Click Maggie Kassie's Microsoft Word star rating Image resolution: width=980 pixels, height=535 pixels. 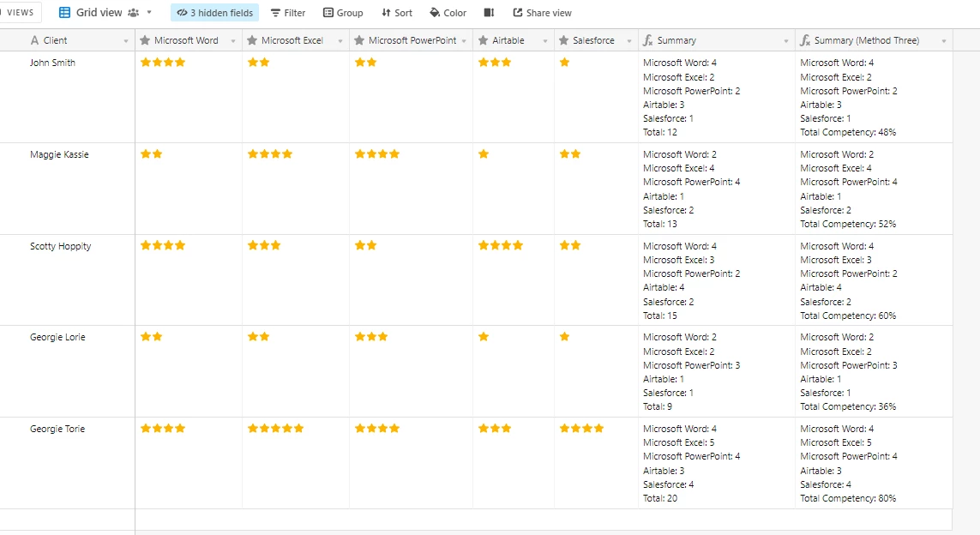tap(151, 153)
